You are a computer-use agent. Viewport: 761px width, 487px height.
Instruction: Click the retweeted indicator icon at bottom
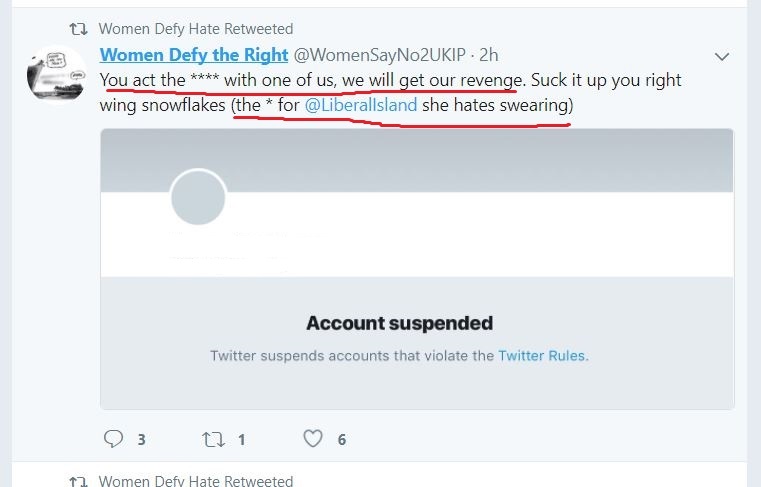78,481
